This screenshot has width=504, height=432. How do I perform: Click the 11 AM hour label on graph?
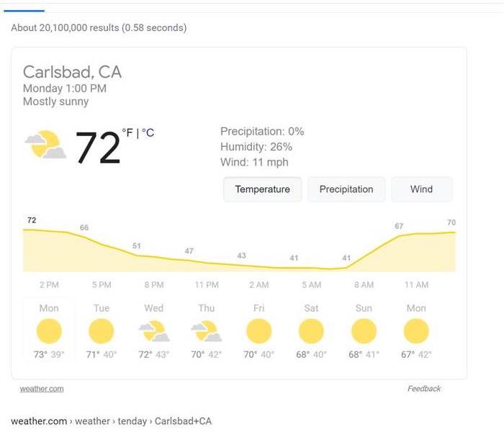[416, 285]
